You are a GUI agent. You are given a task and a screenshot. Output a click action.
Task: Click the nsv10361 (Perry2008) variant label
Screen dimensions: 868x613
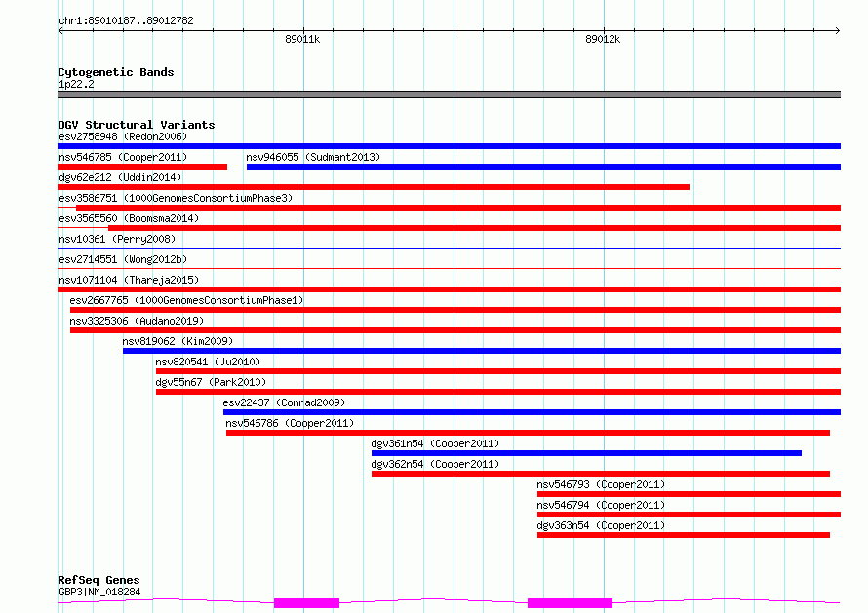point(117,239)
